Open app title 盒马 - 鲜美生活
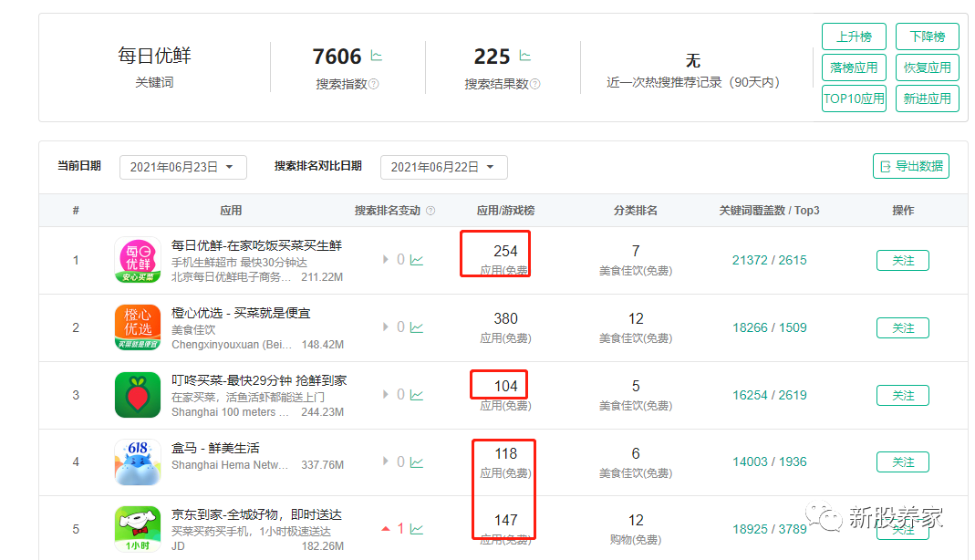This screenshot has width=975, height=560. 215,448
